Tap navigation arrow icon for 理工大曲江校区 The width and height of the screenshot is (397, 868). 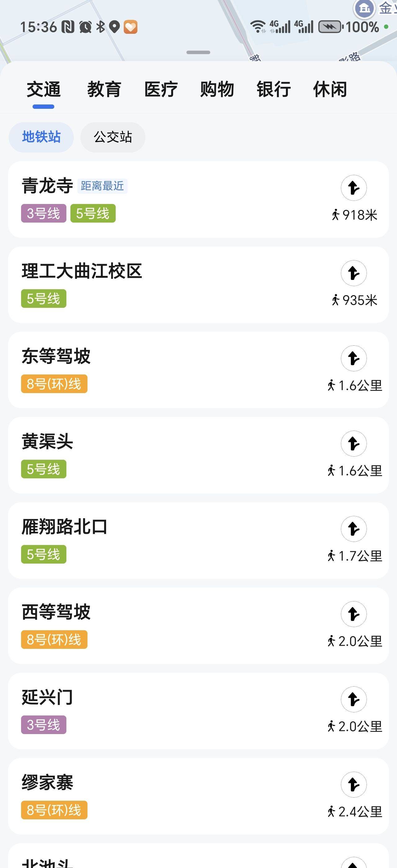(354, 273)
